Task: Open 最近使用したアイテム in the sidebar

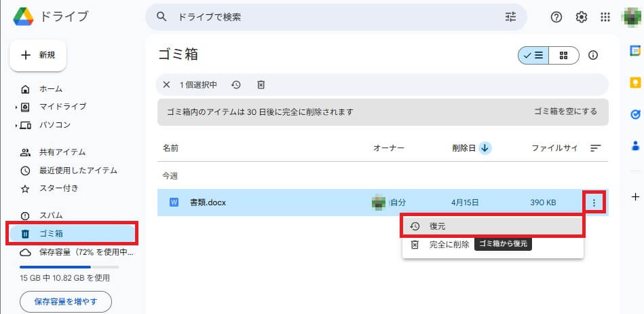Action: [x=78, y=171]
